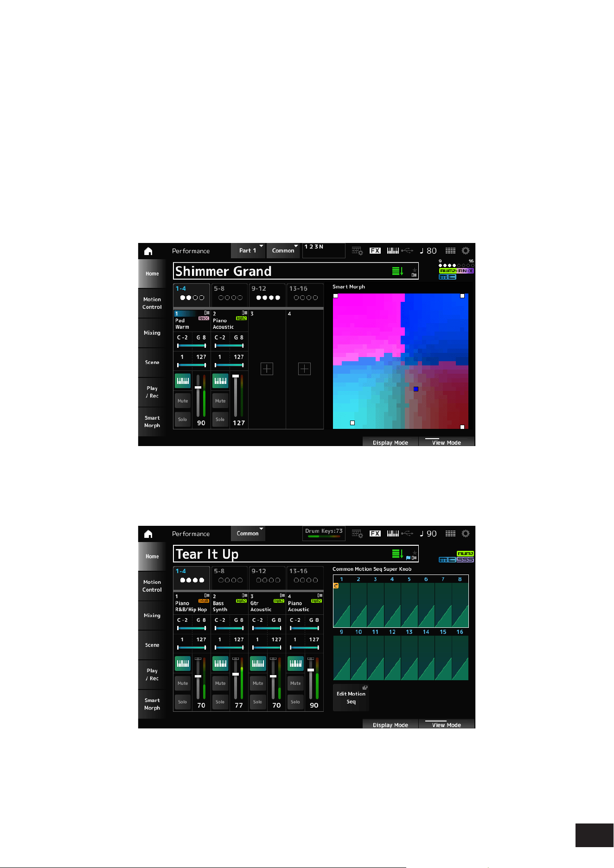Select Mixing tab on Shimmer Grand screen

[x=152, y=333]
